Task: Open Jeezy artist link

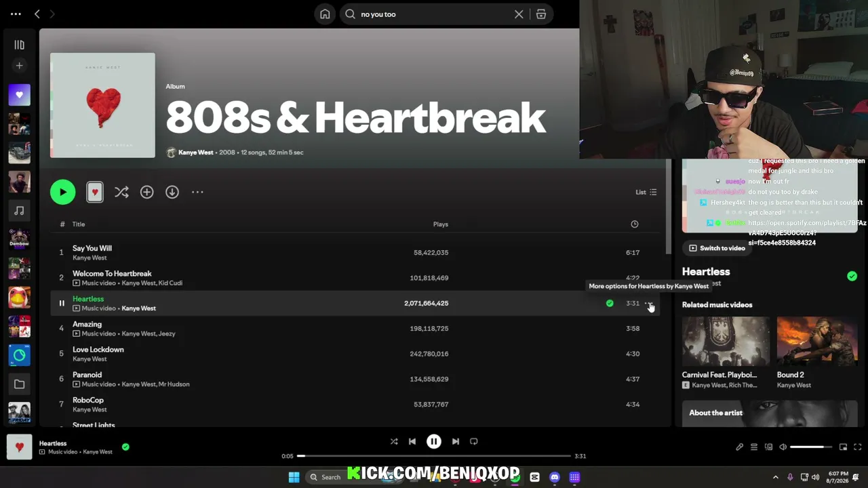Action: [x=167, y=333]
